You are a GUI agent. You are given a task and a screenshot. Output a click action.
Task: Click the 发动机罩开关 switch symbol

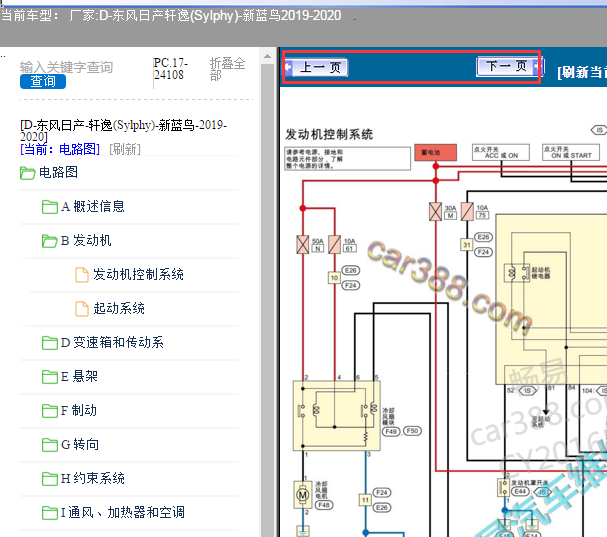[504, 487]
